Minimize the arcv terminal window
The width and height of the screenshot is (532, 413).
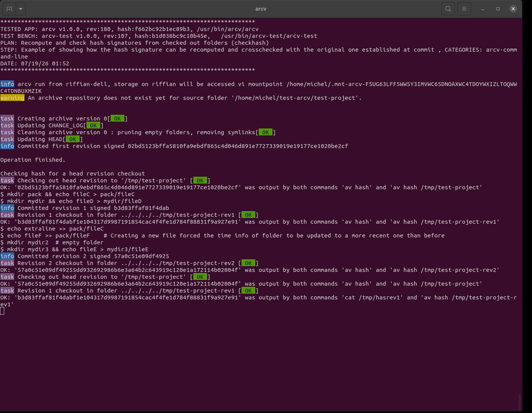tap(483, 9)
